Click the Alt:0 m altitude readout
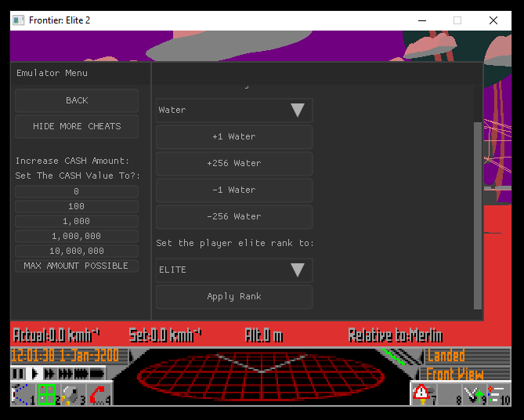The width and height of the screenshot is (524, 420). tap(264, 335)
